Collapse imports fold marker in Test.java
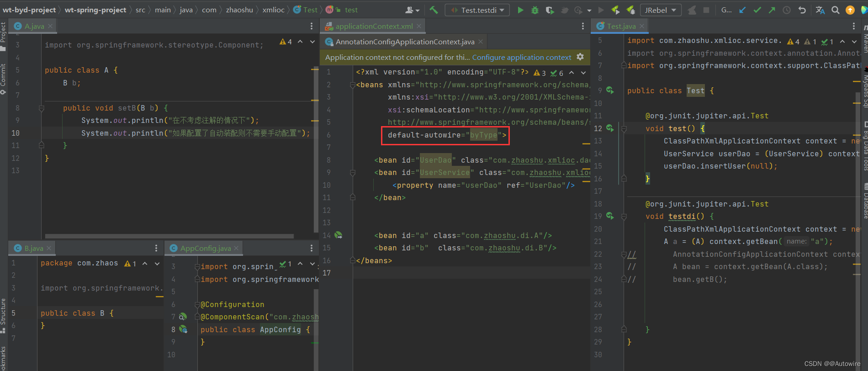Viewport: 868px width, 371px height. [x=624, y=66]
